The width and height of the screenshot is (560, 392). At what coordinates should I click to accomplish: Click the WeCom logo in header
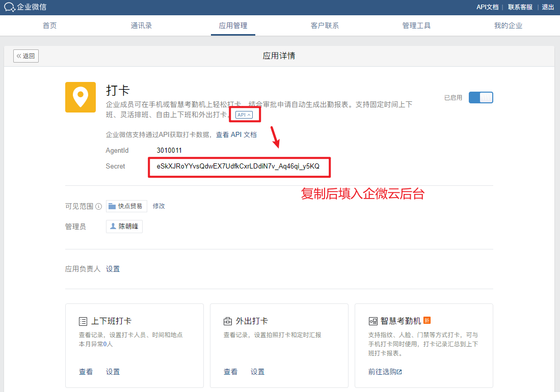25,7
